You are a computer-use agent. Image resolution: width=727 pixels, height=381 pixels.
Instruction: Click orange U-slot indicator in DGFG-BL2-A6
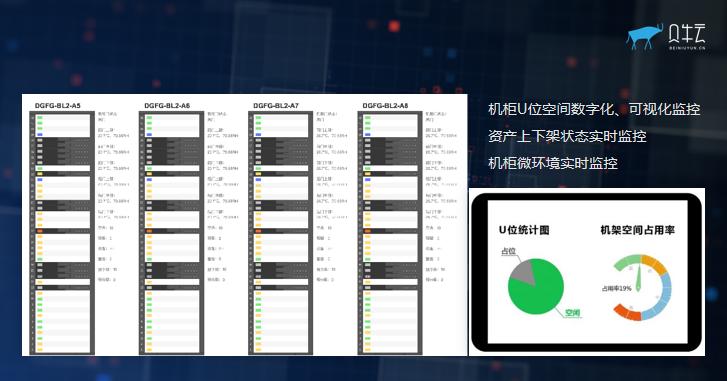(149, 231)
